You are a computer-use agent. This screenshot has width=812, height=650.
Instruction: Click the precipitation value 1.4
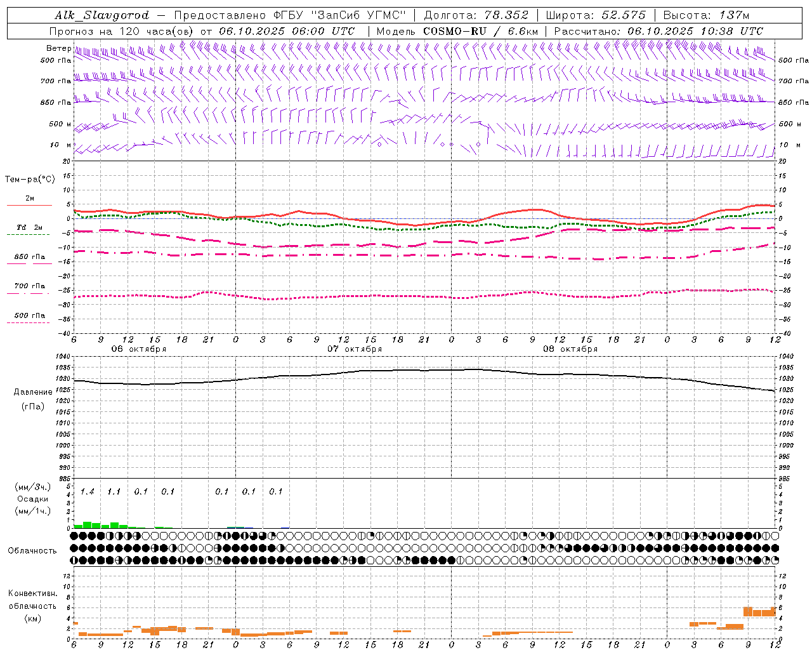(x=87, y=492)
